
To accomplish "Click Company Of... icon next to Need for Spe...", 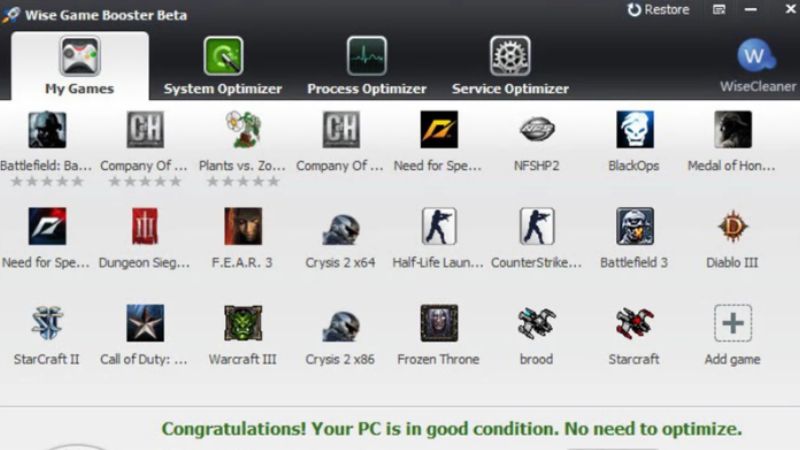I will (341, 130).
